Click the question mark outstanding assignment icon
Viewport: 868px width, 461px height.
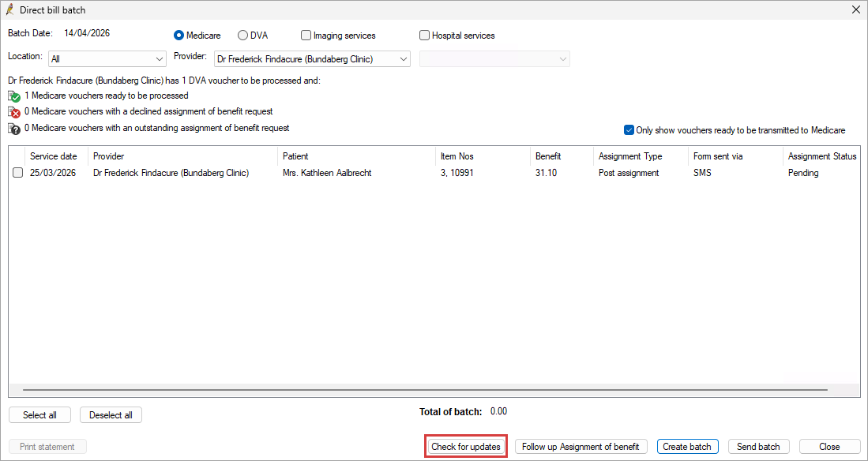14,129
